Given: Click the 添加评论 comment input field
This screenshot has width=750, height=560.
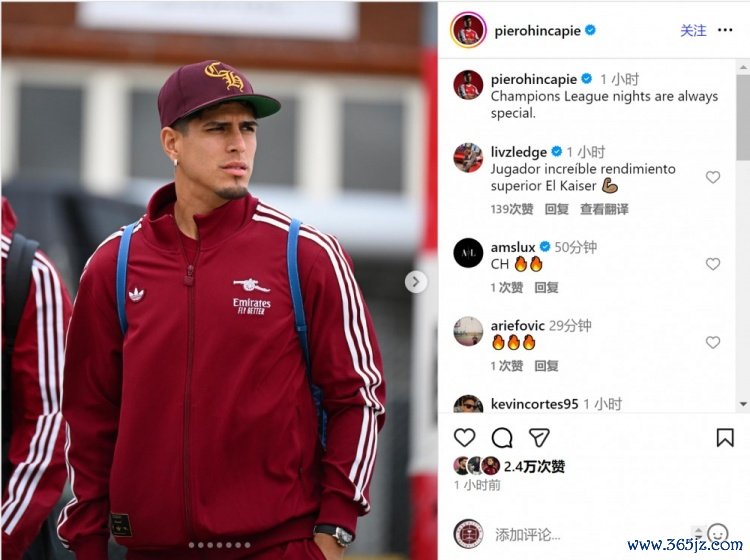Looking at the screenshot, I should coord(588,534).
